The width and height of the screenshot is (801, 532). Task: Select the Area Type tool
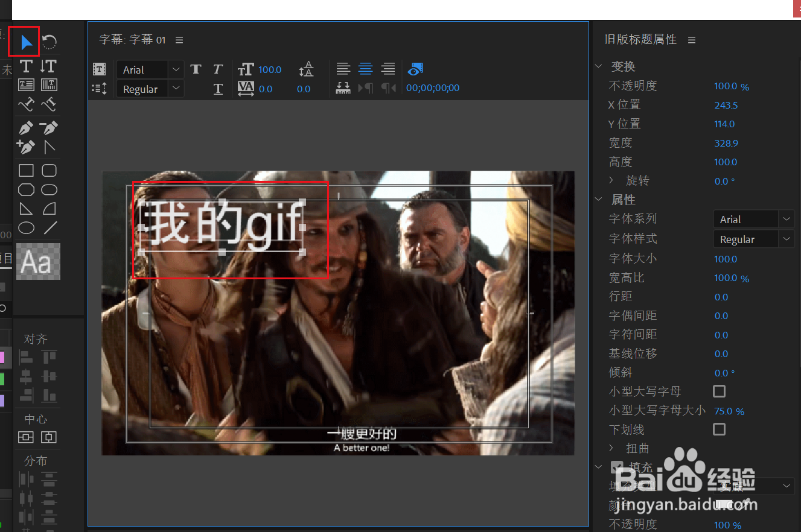(x=26, y=84)
